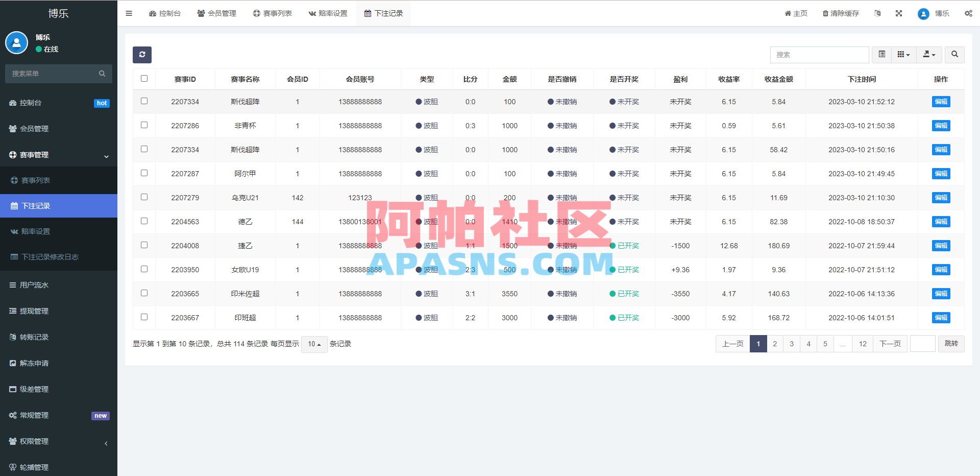Open the export dropdown above the table
Image resolution: width=980 pixels, height=476 pixels.
tap(928, 55)
